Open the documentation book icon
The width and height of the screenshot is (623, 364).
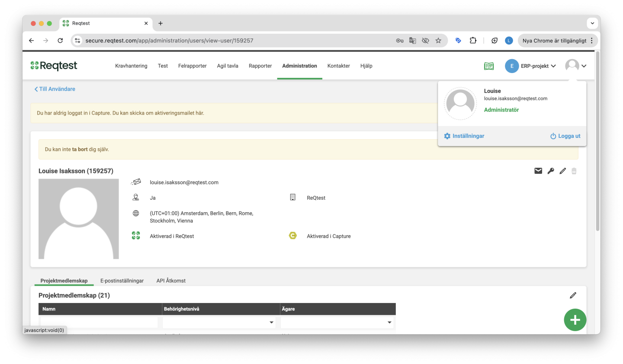tap(489, 66)
